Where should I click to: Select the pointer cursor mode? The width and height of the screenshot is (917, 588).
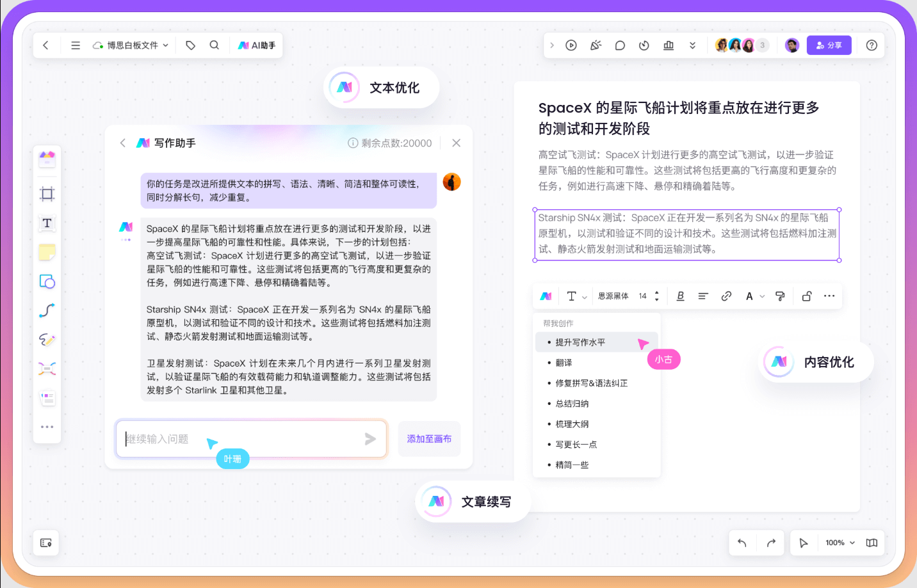pos(804,543)
